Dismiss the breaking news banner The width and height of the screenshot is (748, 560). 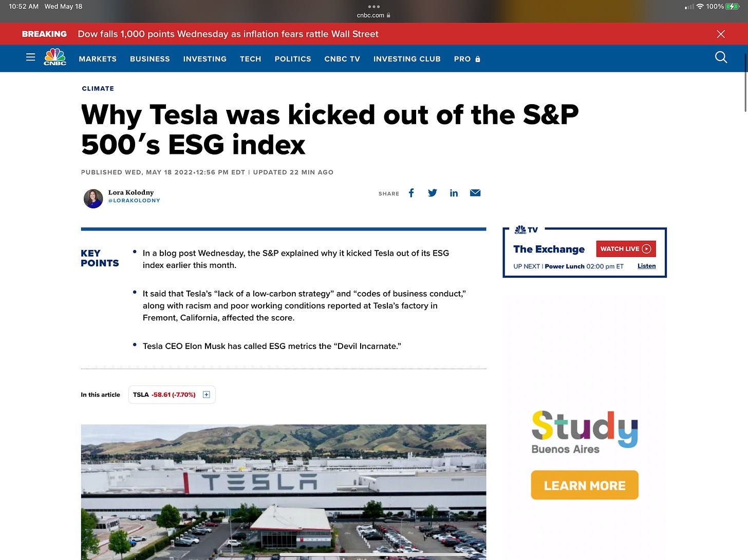tap(721, 34)
